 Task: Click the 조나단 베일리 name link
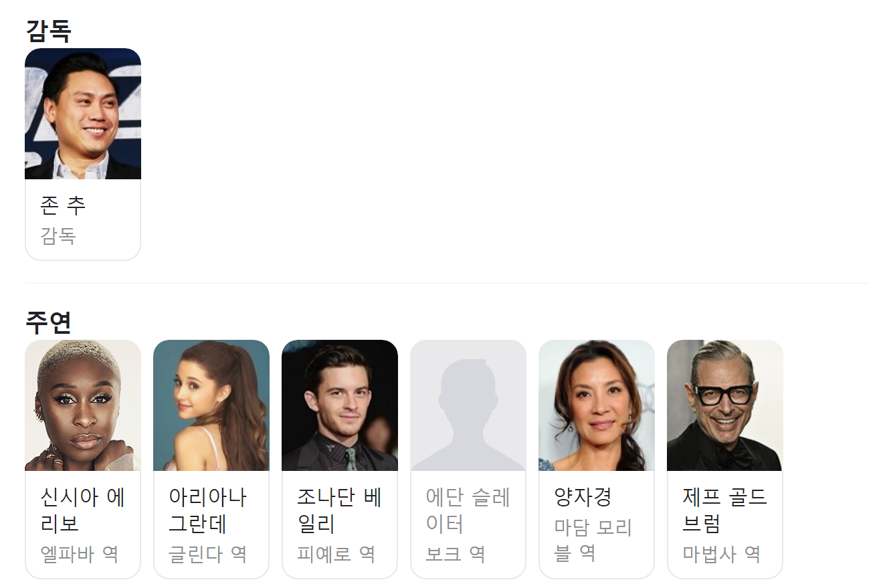pos(340,510)
